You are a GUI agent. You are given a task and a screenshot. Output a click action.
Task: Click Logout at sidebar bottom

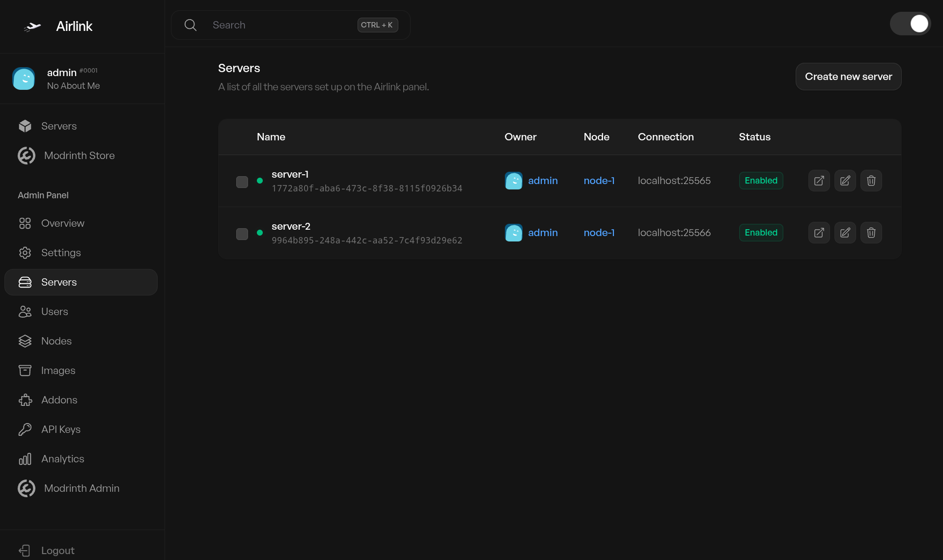click(x=57, y=551)
